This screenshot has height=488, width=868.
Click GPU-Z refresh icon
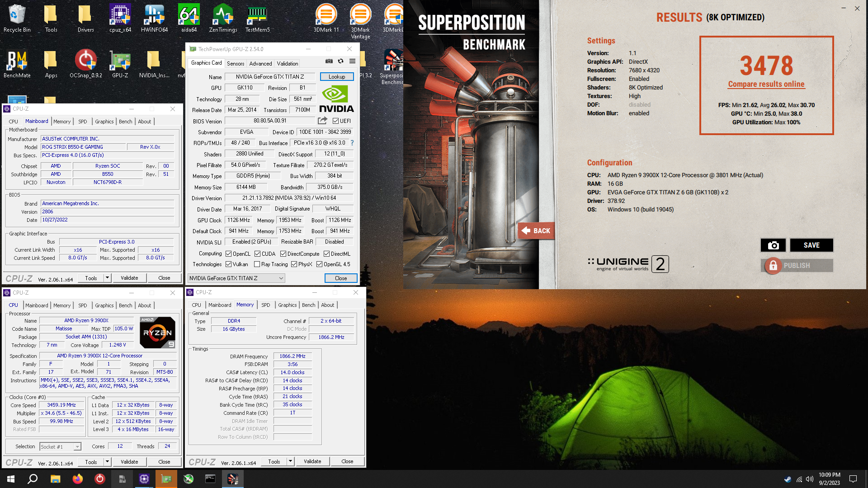pos(341,61)
